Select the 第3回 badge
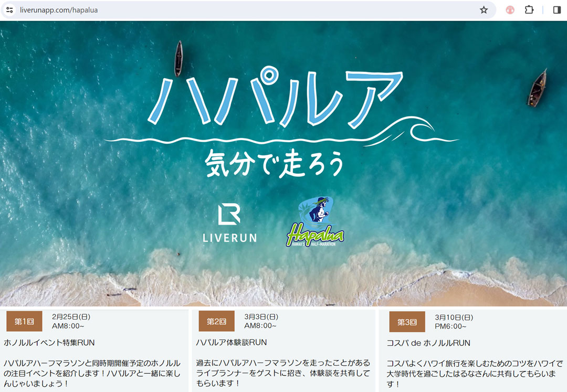The width and height of the screenshot is (567, 392). pos(407,322)
